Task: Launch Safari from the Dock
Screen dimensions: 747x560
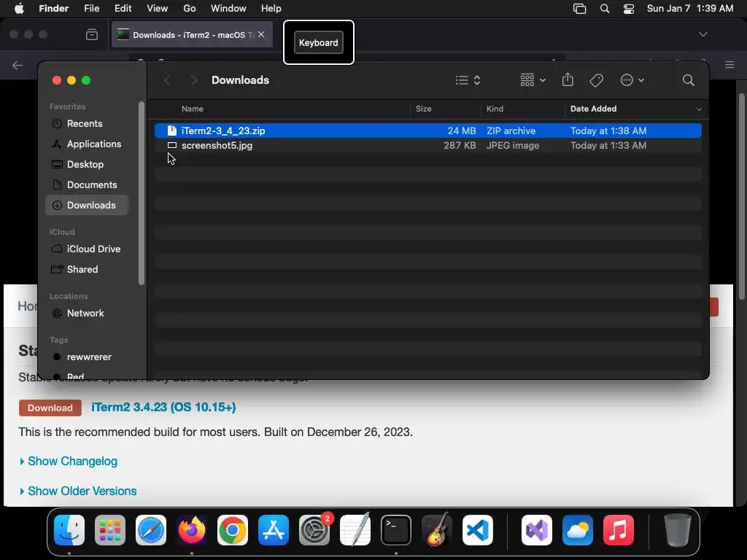Action: click(151, 530)
